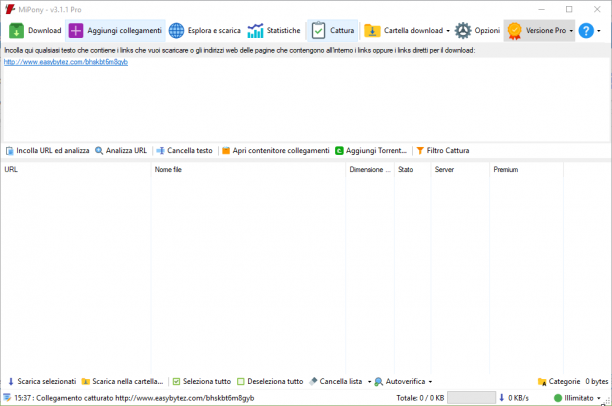Sort by the Stato column header
The width and height of the screenshot is (612, 406).
pyautogui.click(x=413, y=169)
